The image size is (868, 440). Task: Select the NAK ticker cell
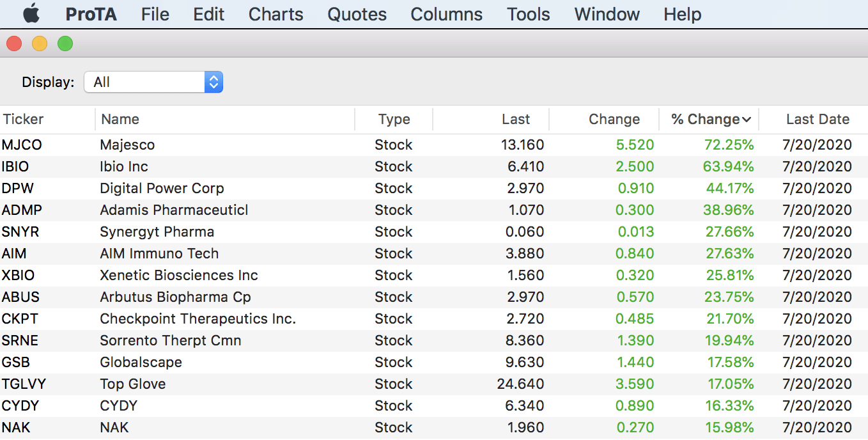(16, 427)
